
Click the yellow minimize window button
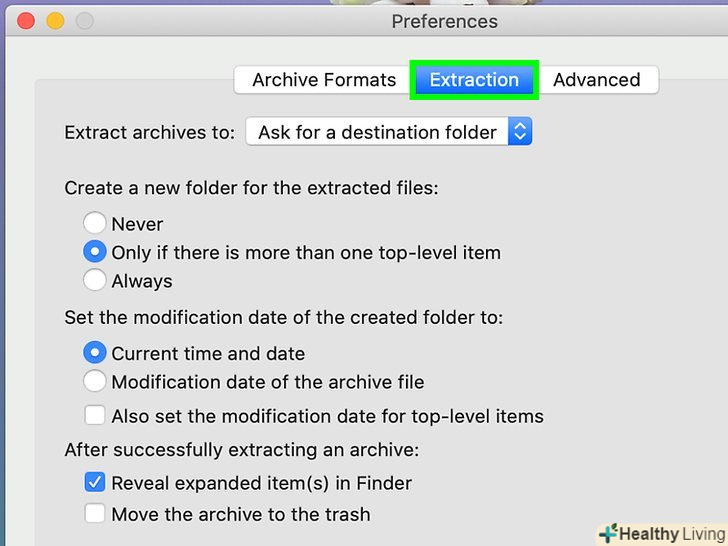55,21
